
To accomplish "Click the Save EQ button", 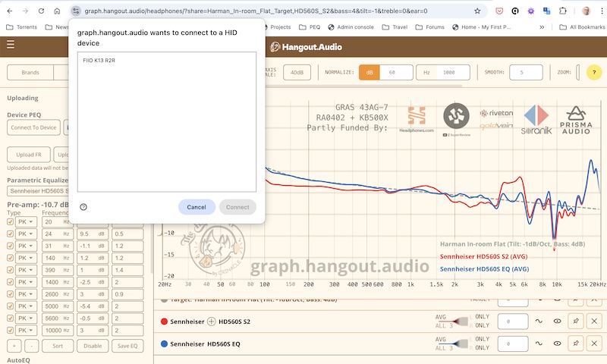I will [127, 346].
